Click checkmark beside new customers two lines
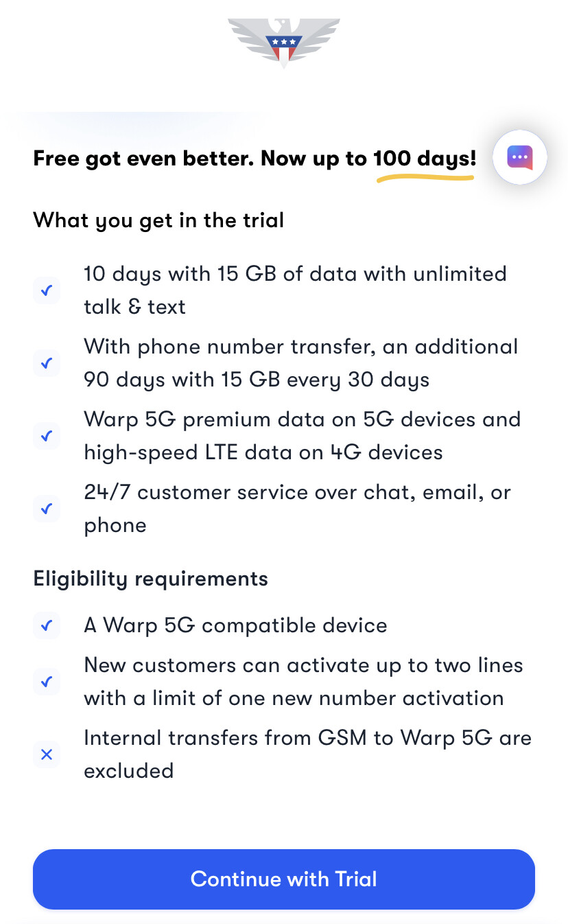The height and width of the screenshot is (924, 568). click(x=47, y=682)
